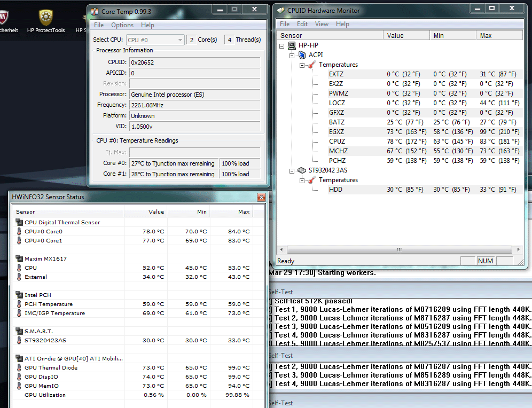The width and height of the screenshot is (532, 408).
Task: Click thermometer icon beside External sensor
Action: point(19,277)
